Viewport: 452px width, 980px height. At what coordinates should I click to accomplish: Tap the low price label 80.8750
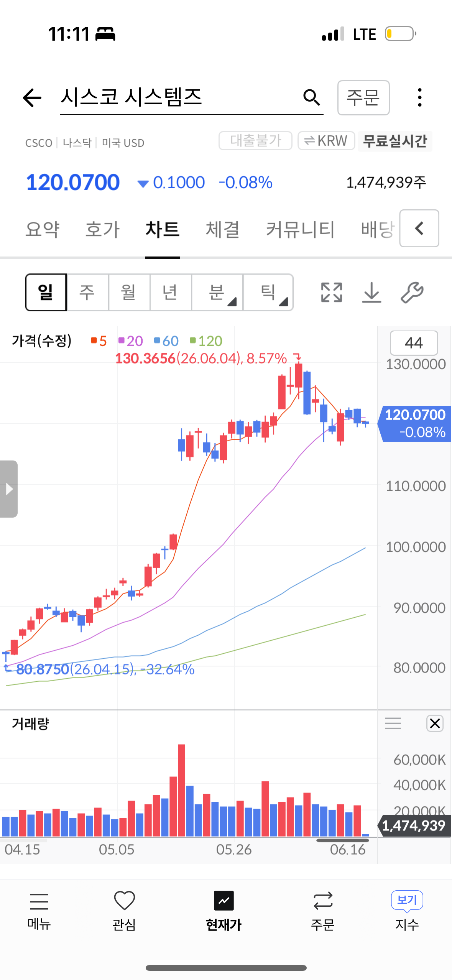[43, 669]
